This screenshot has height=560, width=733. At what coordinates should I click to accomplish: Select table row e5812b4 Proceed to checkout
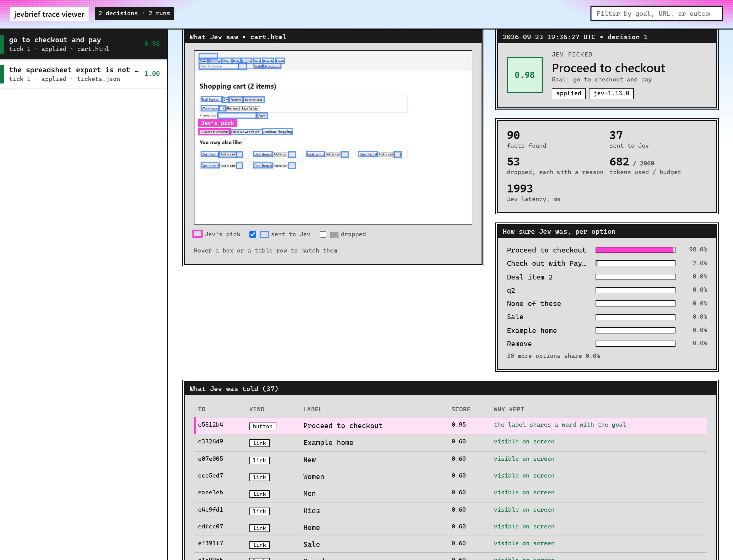[451, 426]
